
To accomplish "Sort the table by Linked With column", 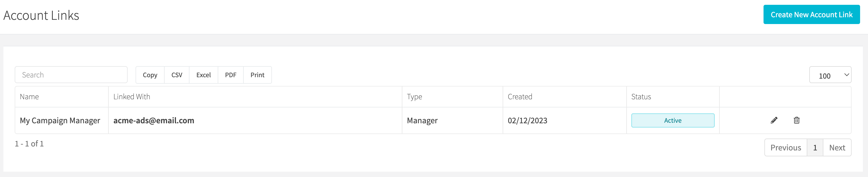I will tap(132, 96).
